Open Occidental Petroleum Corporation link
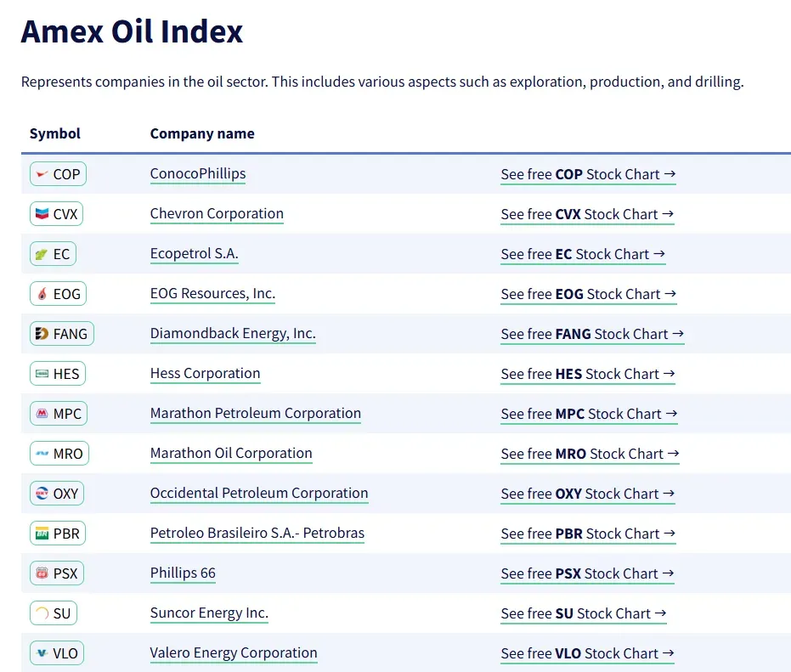 click(x=259, y=494)
